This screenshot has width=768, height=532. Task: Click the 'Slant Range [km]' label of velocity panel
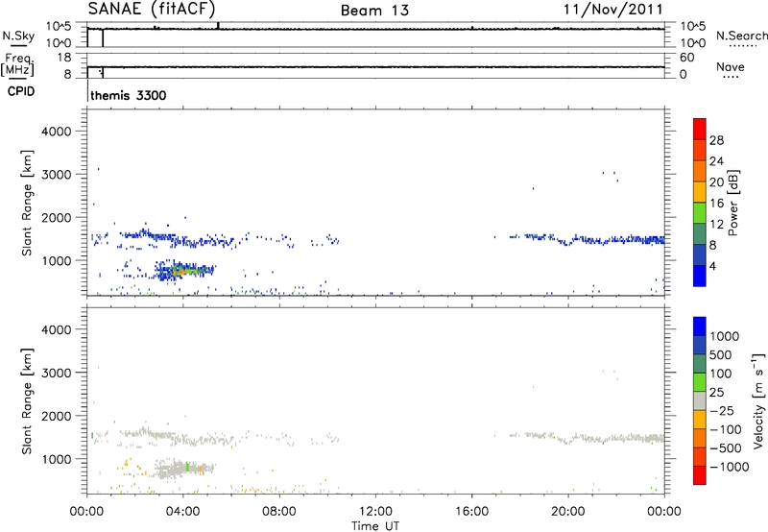click(x=27, y=401)
